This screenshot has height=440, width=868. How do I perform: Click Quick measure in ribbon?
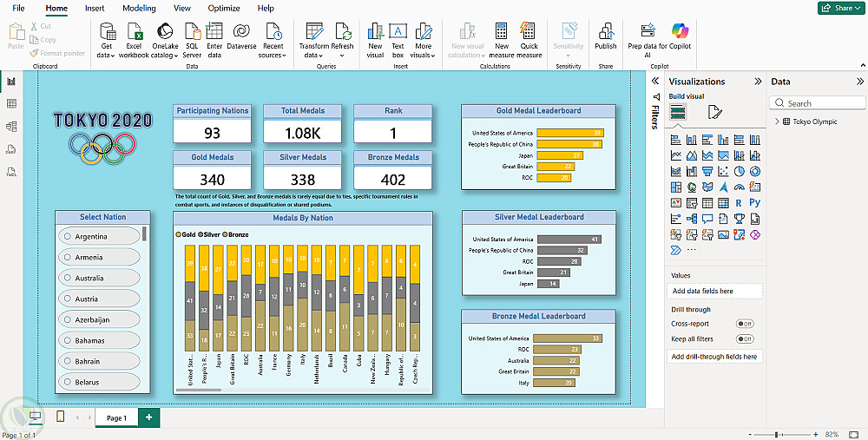tap(529, 41)
